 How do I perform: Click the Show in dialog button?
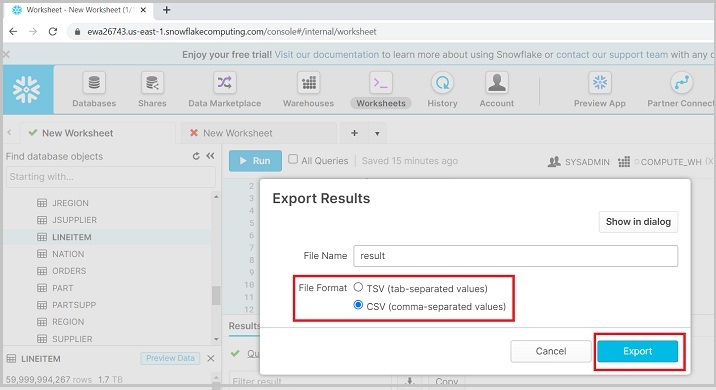(638, 221)
